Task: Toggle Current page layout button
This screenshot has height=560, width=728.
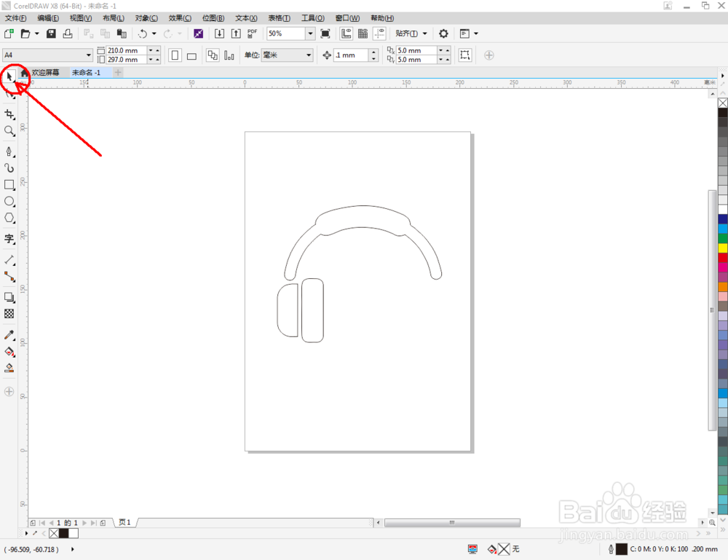Action: (x=229, y=55)
